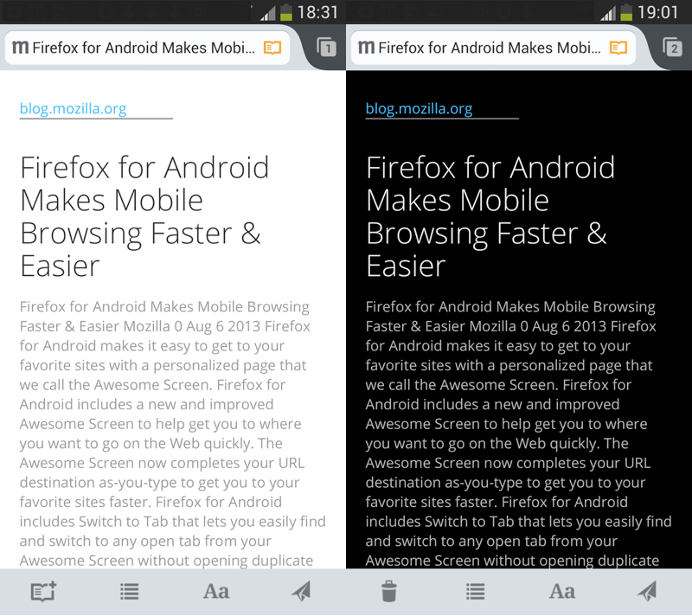Open Reading List from the dark-mode toolbar
This screenshot has width=692, height=616.
475,592
